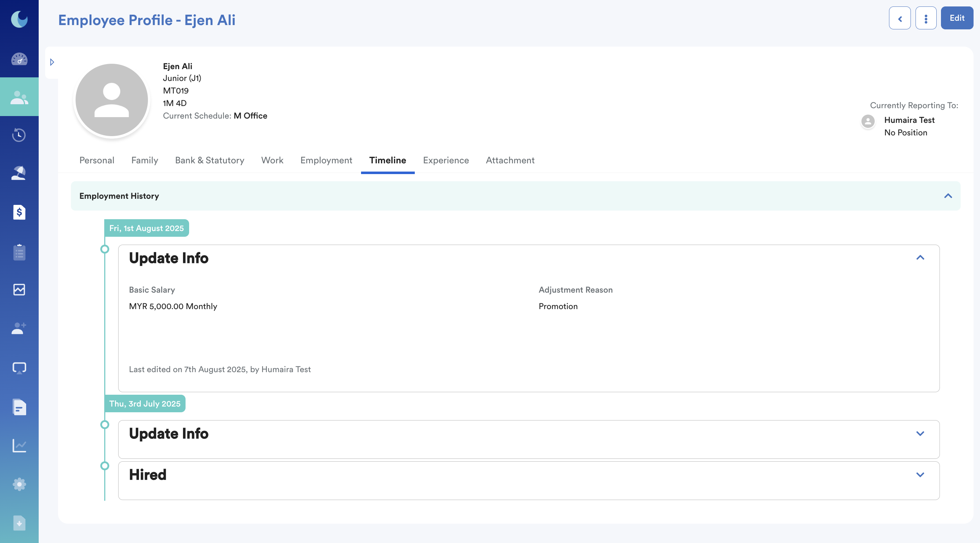
Task: Expand the Hired timeline entry
Action: click(x=920, y=475)
